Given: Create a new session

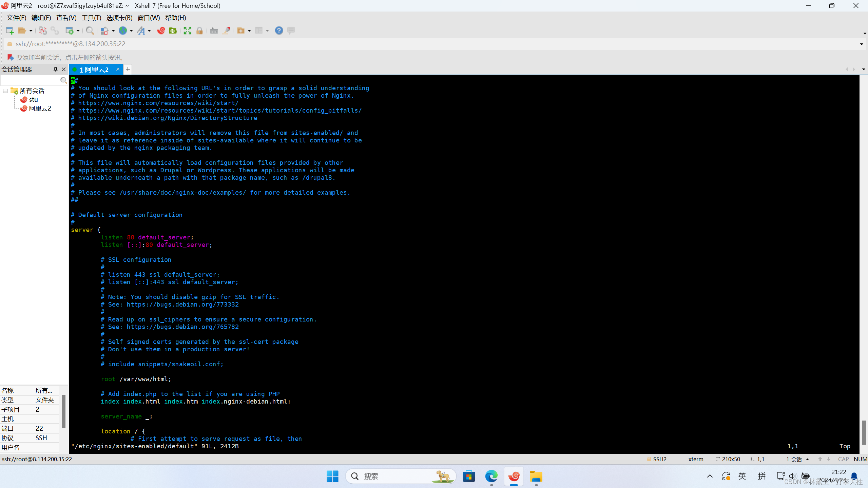Looking at the screenshot, I should coord(9,31).
